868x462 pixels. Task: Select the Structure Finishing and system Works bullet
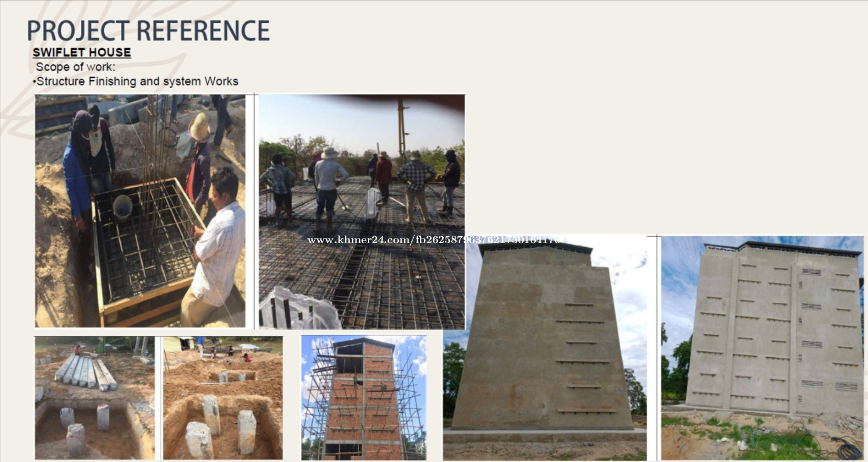click(135, 82)
